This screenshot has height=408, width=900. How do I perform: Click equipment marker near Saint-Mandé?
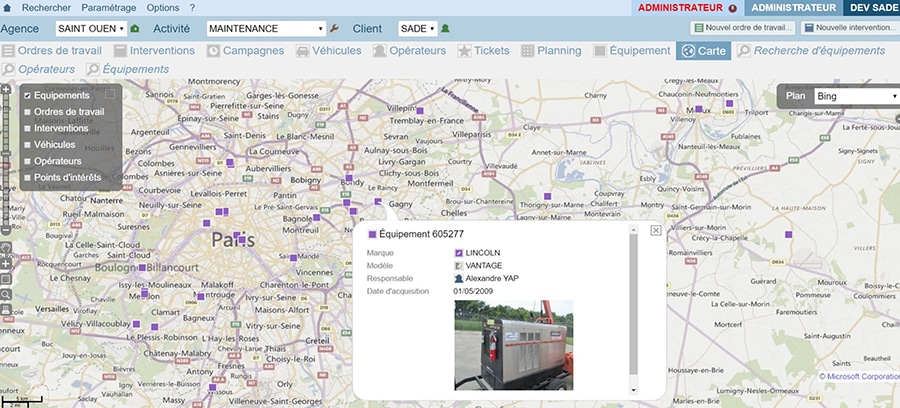tap(293, 258)
